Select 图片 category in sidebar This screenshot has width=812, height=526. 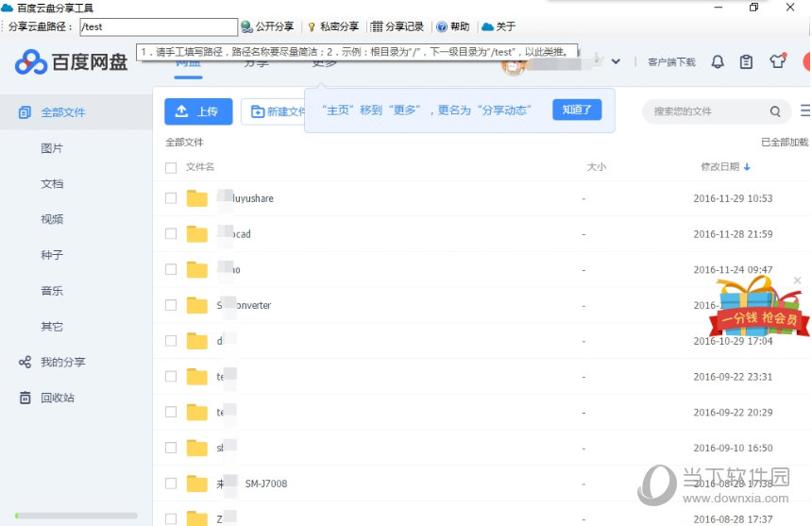(52, 148)
